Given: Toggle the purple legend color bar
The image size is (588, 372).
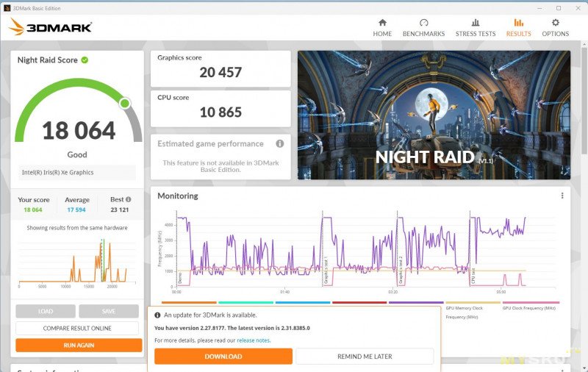Looking at the screenshot, I should 416,302.
